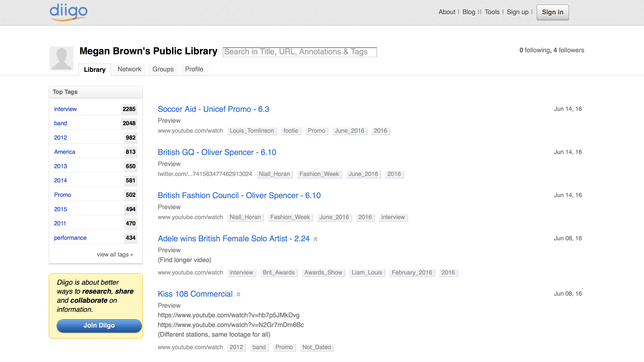Image resolution: width=644 pixels, height=362 pixels.
Task: Click the Join Diigo button
Action: 99,325
